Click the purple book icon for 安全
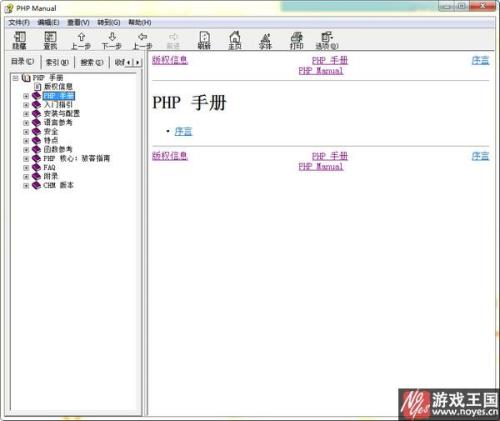This screenshot has height=421, width=500. pyautogui.click(x=36, y=132)
